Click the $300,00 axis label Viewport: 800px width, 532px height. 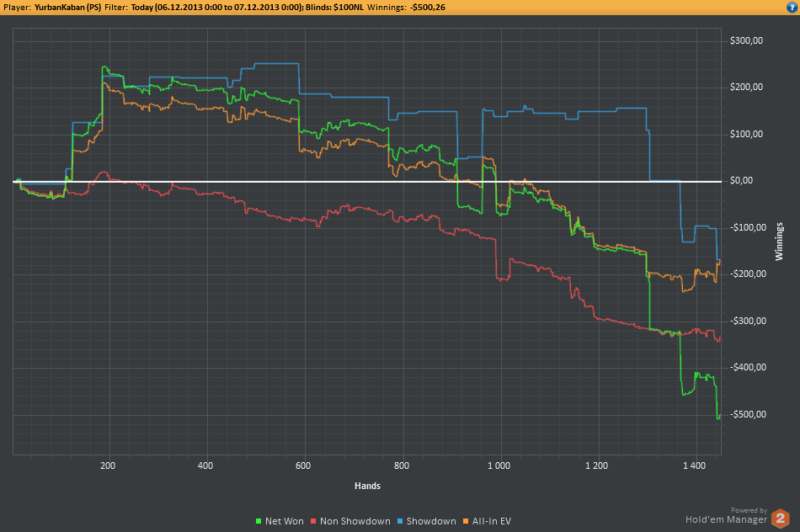point(746,40)
